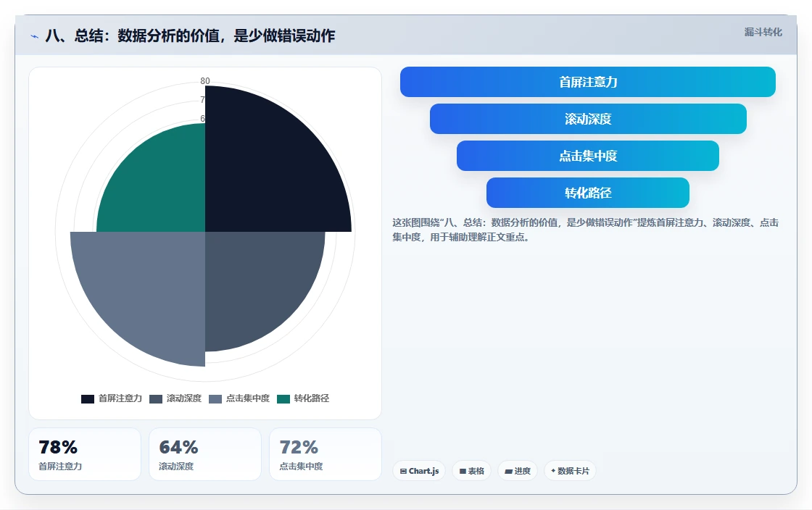This screenshot has width=812, height=510.
Task: Click the 首屏注意力 funnel bar
Action: 588,82
